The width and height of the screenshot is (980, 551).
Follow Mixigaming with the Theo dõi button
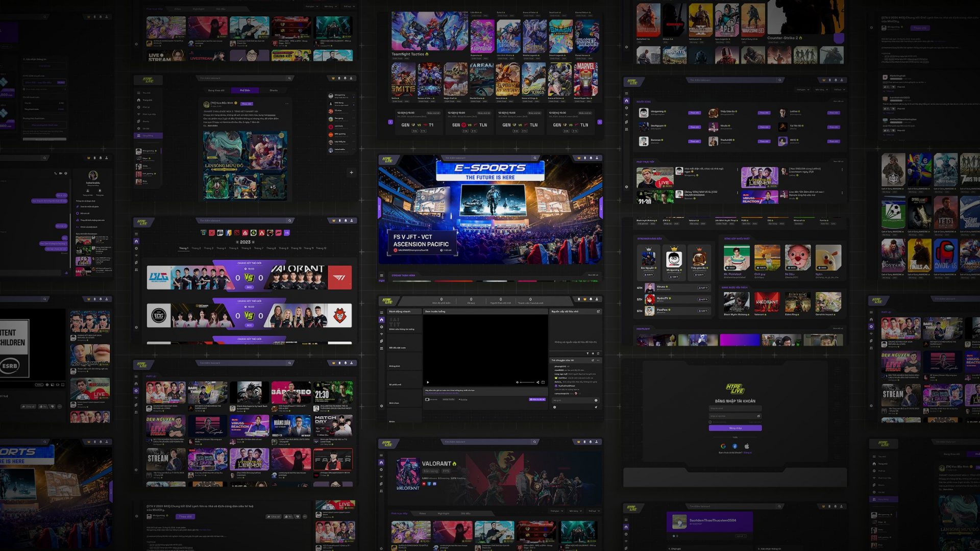point(694,113)
